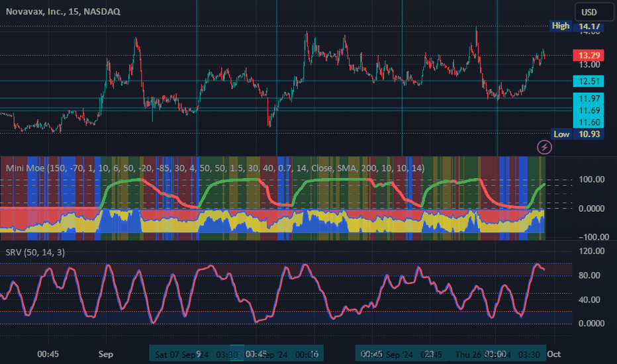This screenshot has height=364, width=617.
Task: Click the 00:45 label at time axis start
Action: (x=48, y=354)
